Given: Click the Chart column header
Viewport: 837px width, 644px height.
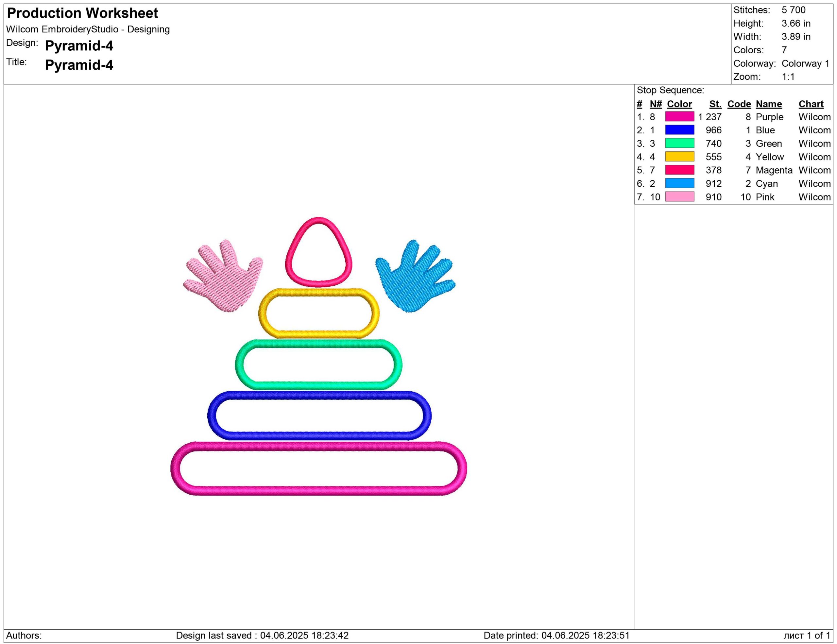Looking at the screenshot, I should pos(811,104).
